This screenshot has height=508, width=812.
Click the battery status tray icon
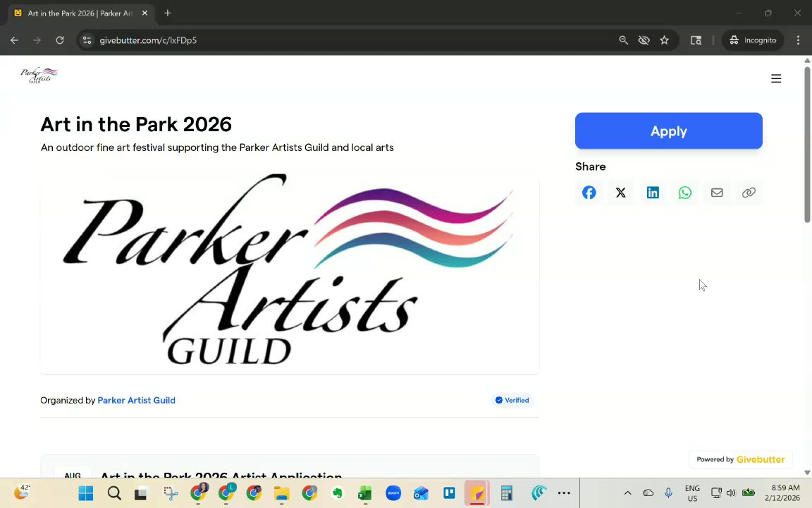point(749,493)
